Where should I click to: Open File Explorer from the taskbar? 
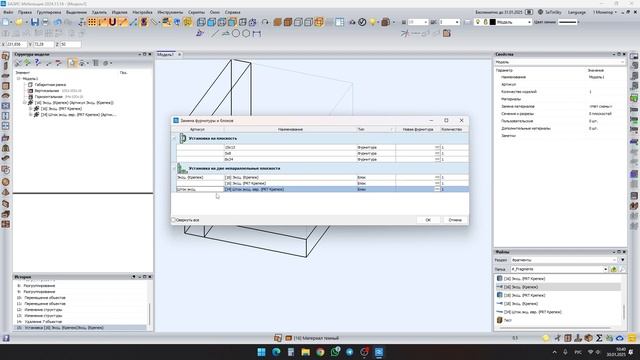pyautogui.click(x=305, y=352)
